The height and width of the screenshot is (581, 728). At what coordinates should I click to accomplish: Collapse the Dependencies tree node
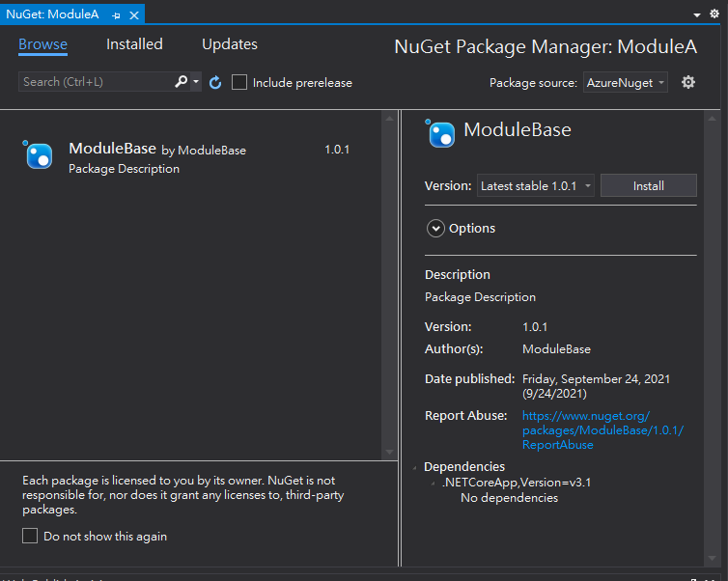point(415,467)
